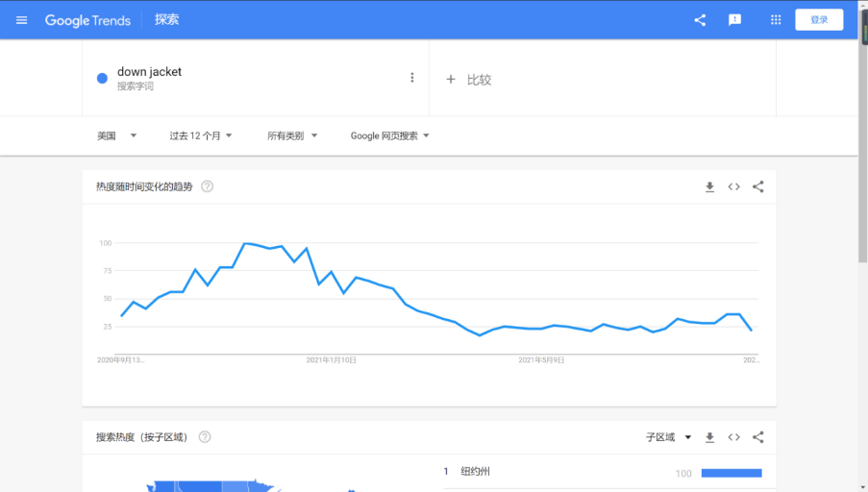Expand the 子区域 region selector

click(669, 437)
